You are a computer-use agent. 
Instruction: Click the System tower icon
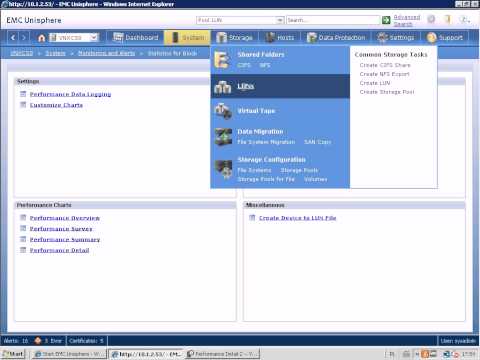tap(175, 37)
